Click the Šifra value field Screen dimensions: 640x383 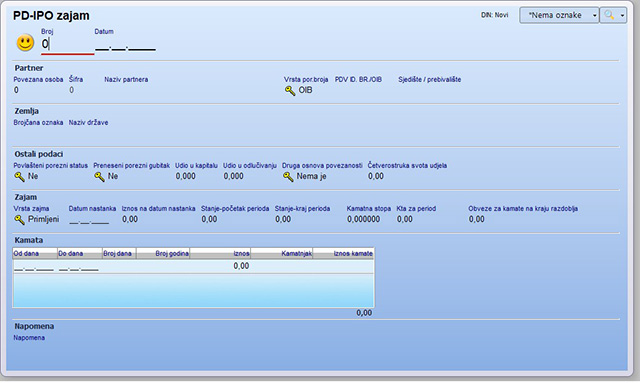pos(71,90)
